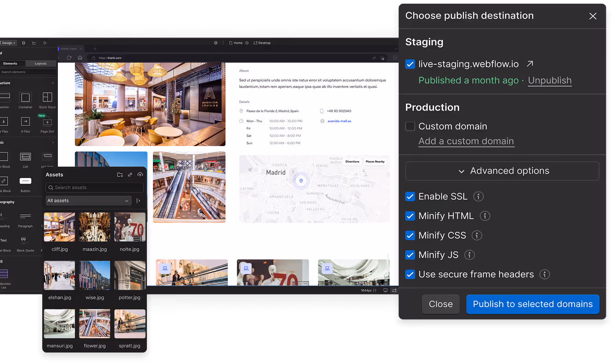614x364 pixels.
Task: Show info for Minify HTML
Action: click(x=485, y=216)
